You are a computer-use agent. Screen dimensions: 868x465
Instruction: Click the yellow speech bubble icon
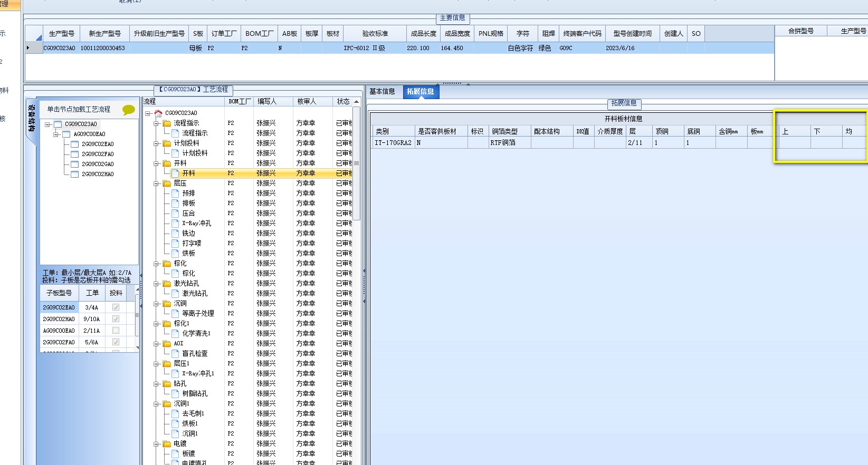click(x=129, y=110)
